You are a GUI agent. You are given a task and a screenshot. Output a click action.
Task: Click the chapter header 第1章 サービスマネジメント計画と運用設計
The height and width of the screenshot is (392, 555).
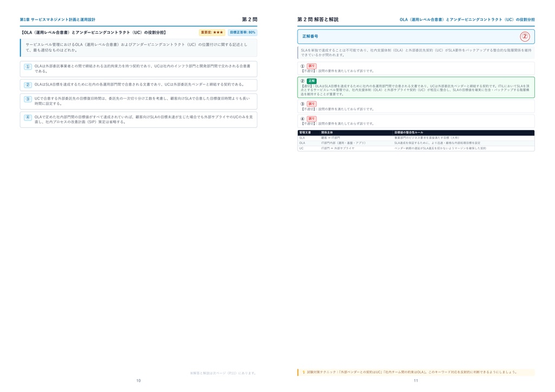click(57, 20)
